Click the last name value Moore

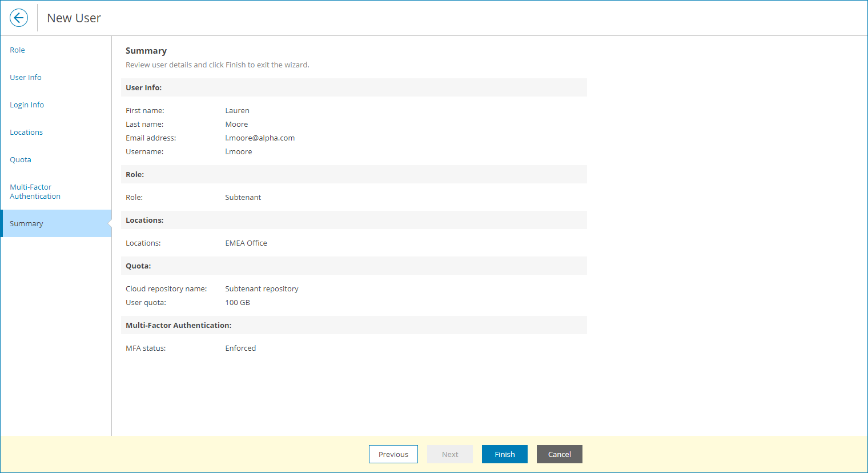click(236, 124)
